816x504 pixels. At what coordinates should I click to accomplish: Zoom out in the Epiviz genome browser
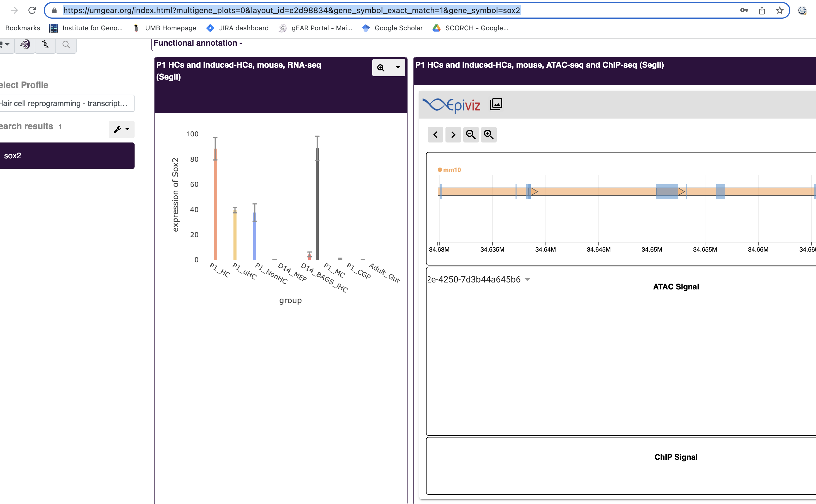[471, 134]
